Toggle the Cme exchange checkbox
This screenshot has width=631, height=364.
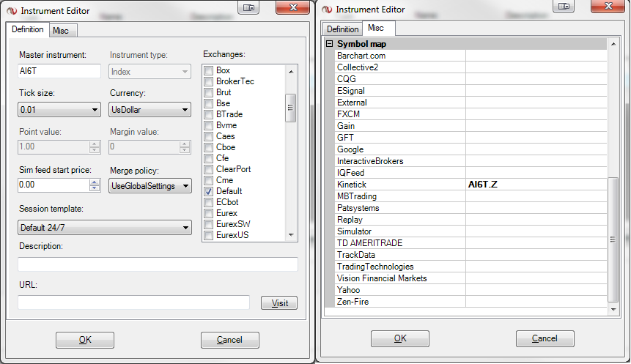(x=208, y=181)
